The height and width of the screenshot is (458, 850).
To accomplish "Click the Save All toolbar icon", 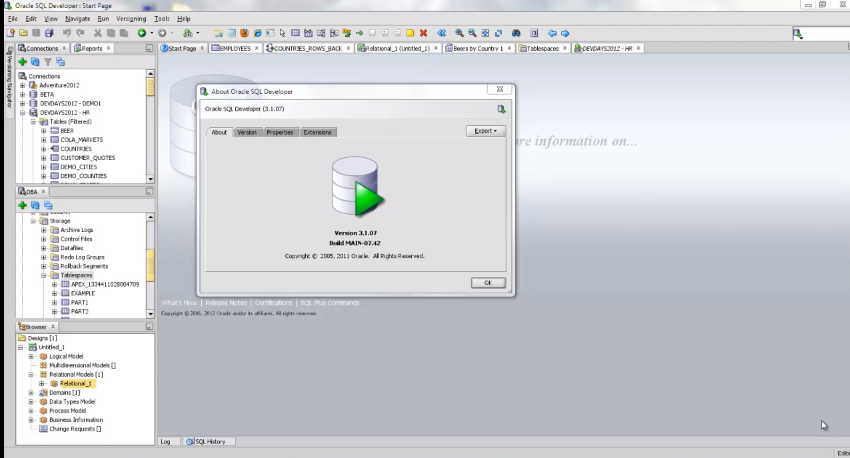I will [x=49, y=33].
